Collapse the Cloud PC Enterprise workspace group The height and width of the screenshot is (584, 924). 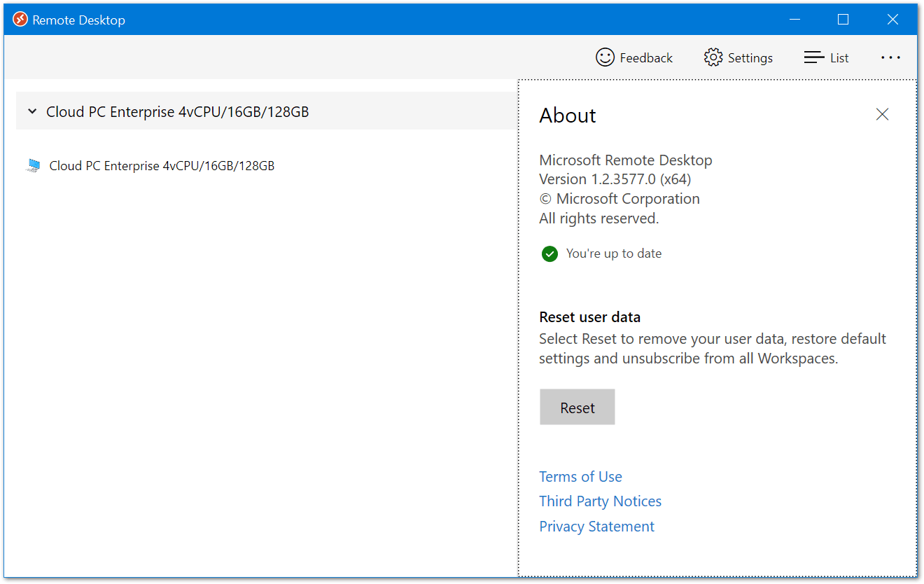coord(32,111)
